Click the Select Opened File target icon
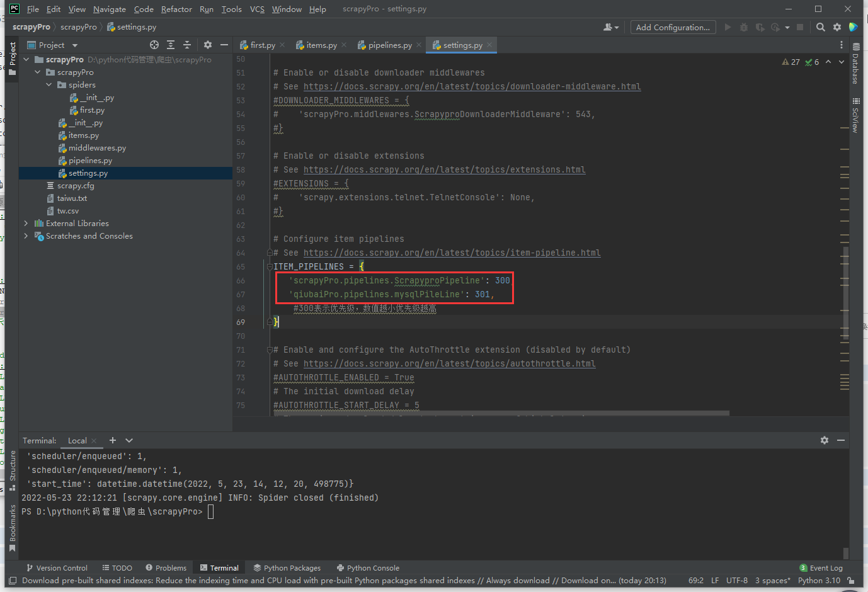This screenshot has height=592, width=868. click(154, 45)
